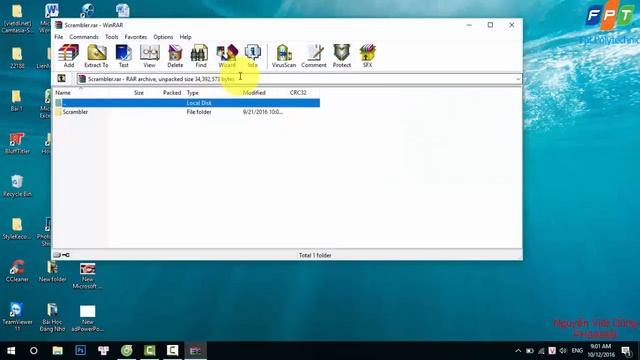Click the Cortana search circle
This screenshot has height=360, width=640.
(34, 351)
